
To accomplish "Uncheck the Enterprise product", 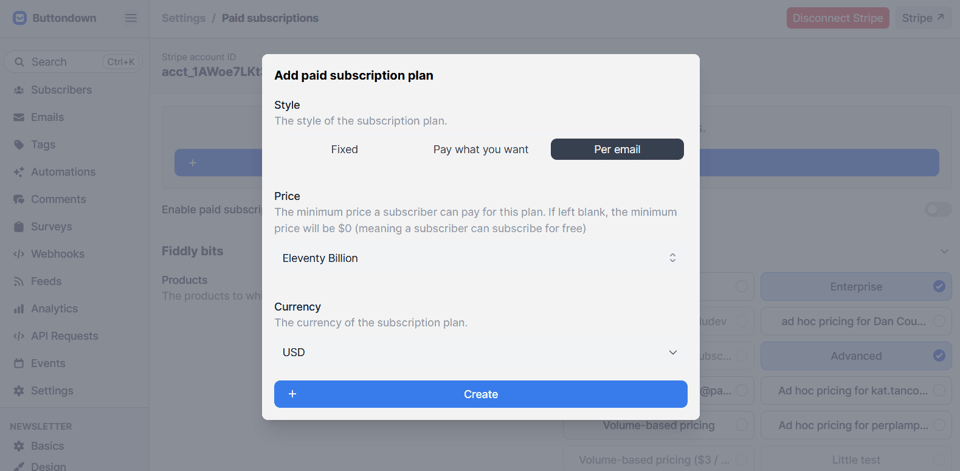I will pyautogui.click(x=939, y=286).
